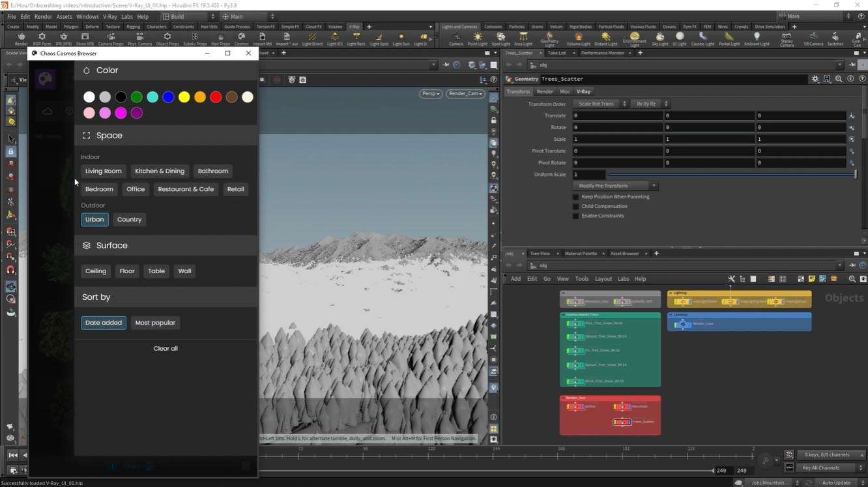Screen dimensions: 868x487
Task: Open the Persp viewport dropdown
Action: (431, 94)
